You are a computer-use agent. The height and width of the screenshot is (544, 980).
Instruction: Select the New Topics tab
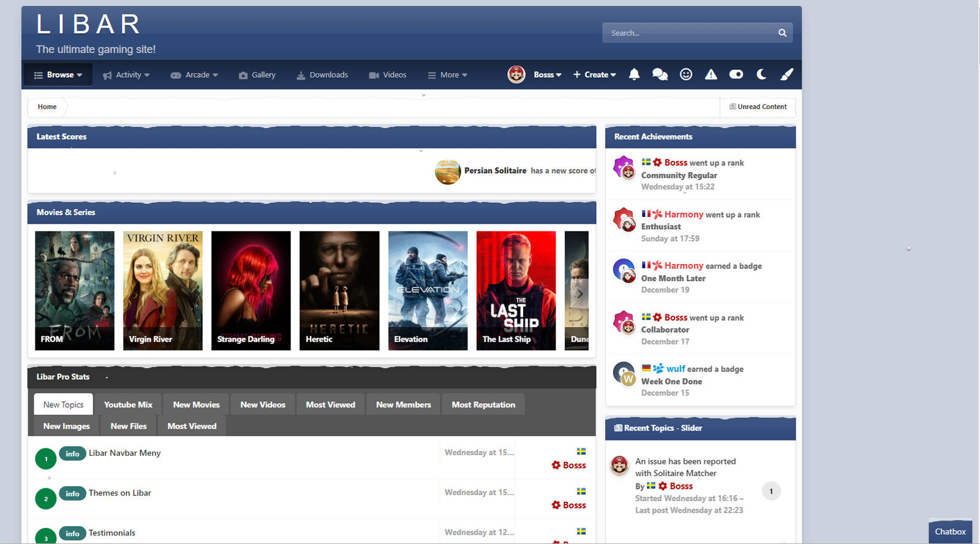pyautogui.click(x=63, y=404)
